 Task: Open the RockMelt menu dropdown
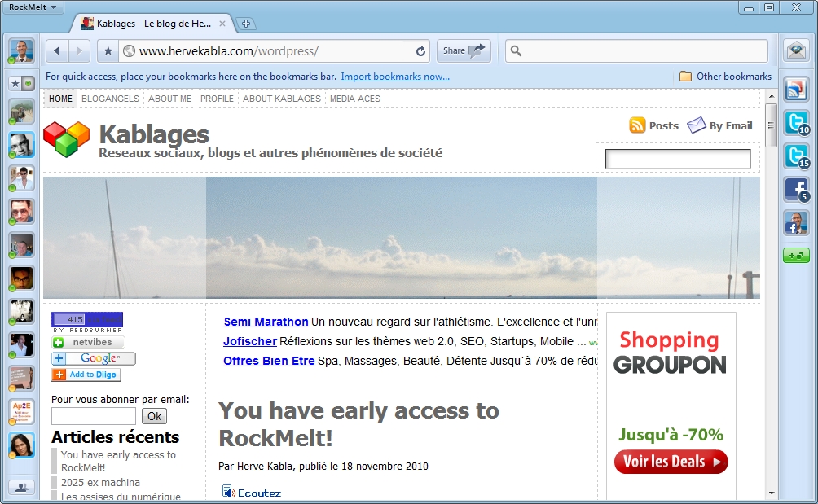[33, 7]
